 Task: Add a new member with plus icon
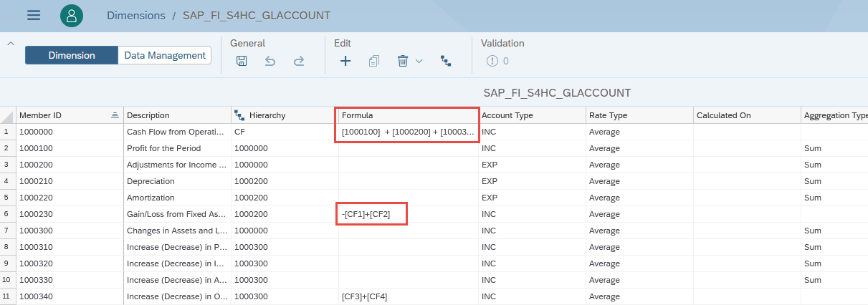coord(345,62)
